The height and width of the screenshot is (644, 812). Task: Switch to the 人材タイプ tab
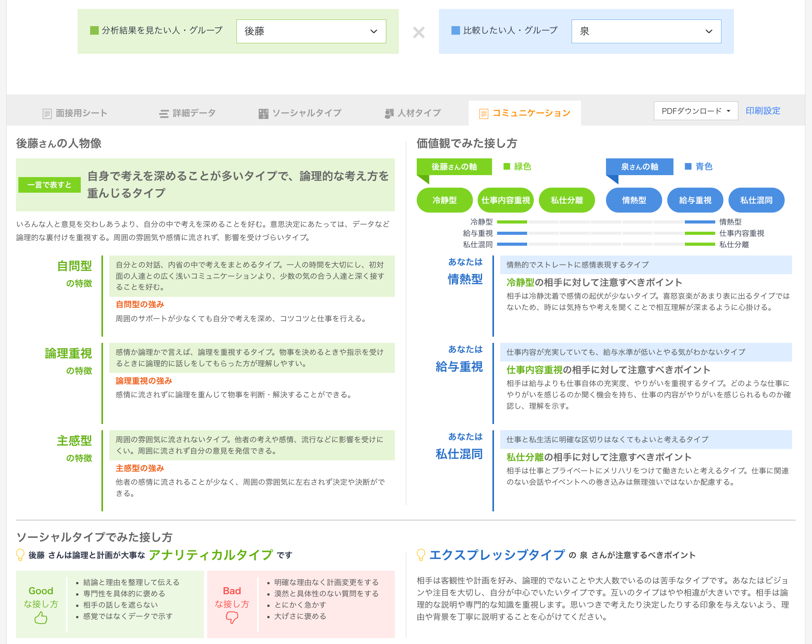pos(419,113)
